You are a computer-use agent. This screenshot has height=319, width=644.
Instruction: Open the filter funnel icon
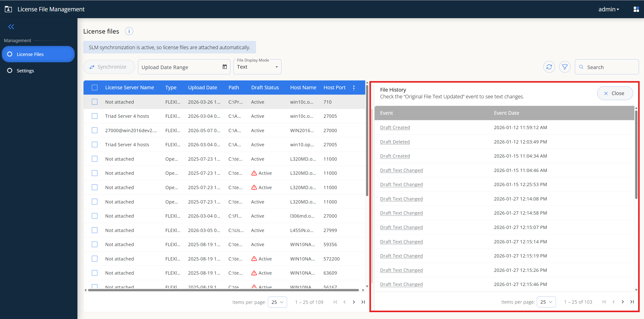565,67
